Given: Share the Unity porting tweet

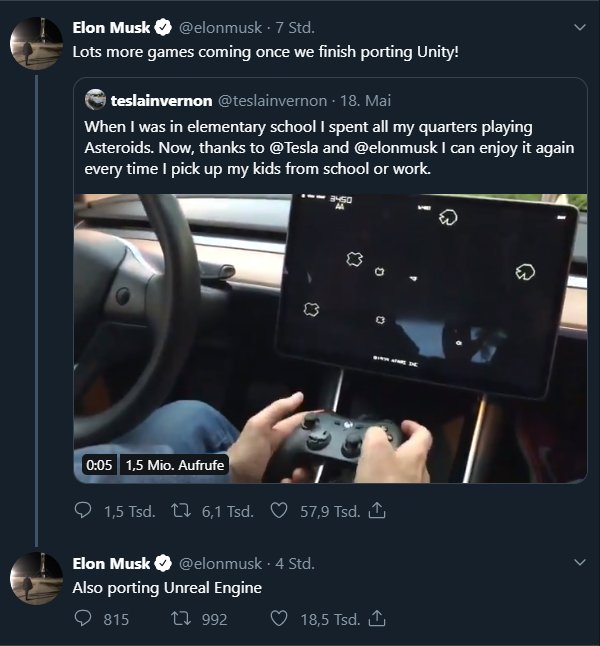Looking at the screenshot, I should pyautogui.click(x=378, y=511).
